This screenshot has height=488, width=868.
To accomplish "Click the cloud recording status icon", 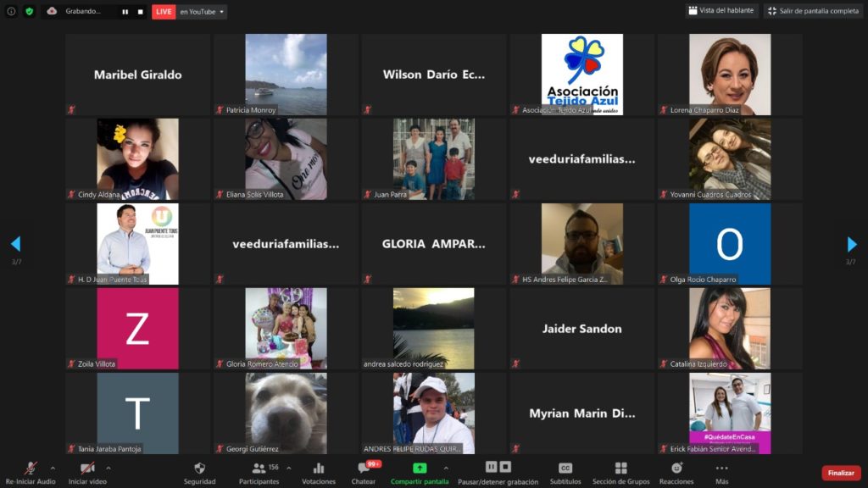I will pos(52,11).
